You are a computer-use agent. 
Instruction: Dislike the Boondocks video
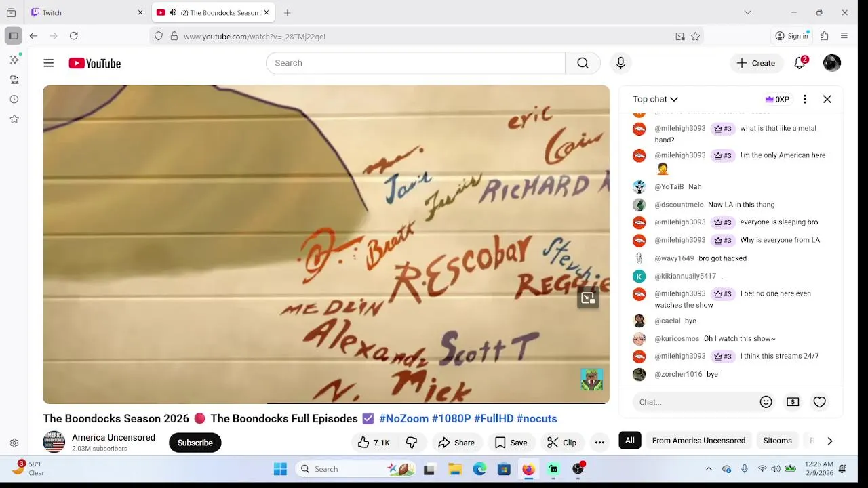click(x=412, y=443)
